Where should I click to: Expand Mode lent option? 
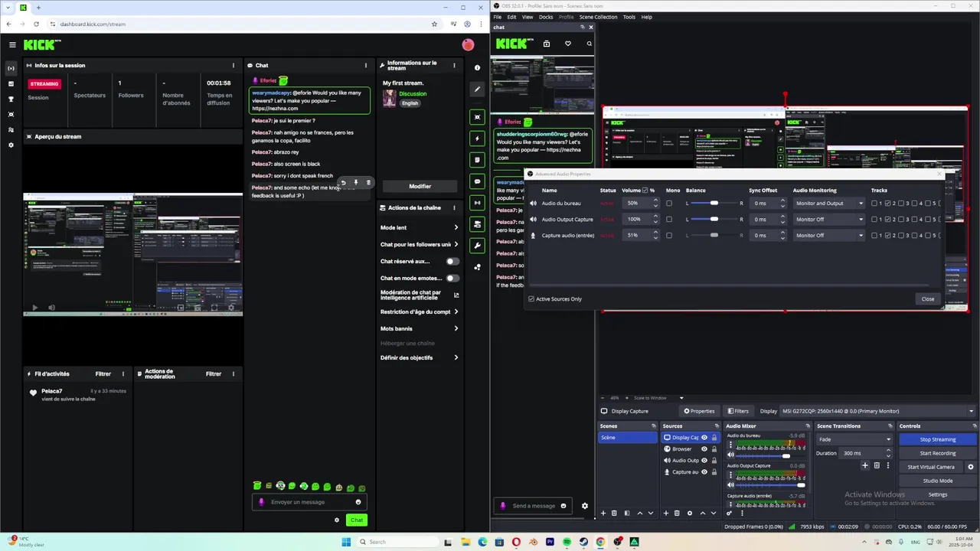pos(420,227)
